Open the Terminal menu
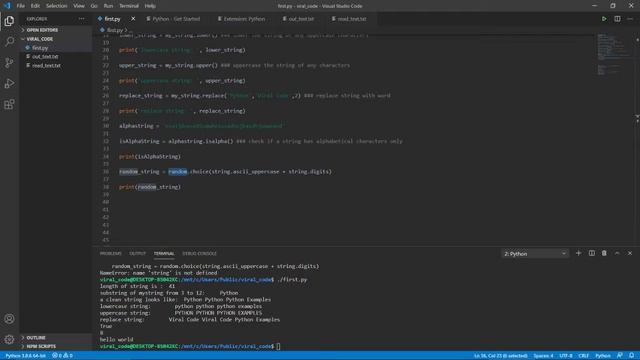This screenshot has width=640, height=360. [x=129, y=6]
